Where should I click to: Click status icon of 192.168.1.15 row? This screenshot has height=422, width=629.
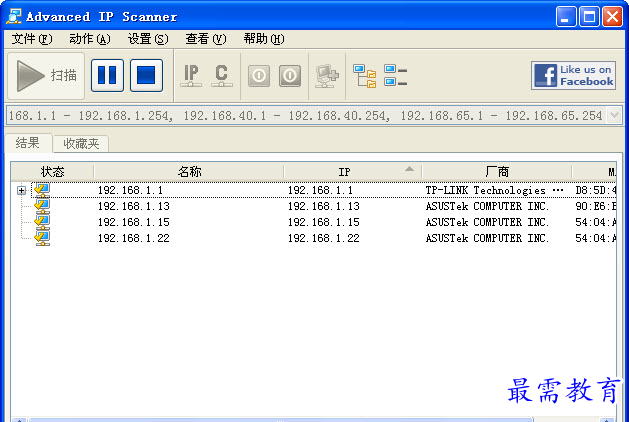pyautogui.click(x=42, y=222)
